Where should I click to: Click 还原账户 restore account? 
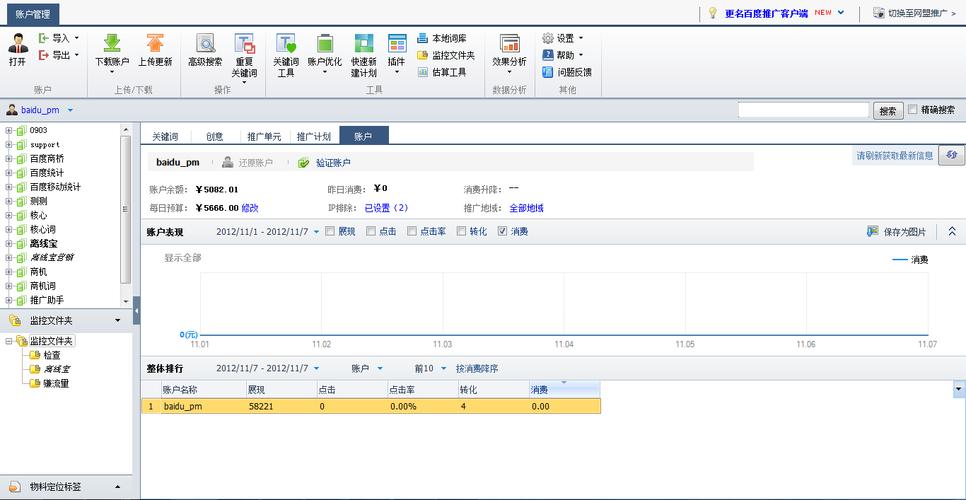click(x=247, y=163)
